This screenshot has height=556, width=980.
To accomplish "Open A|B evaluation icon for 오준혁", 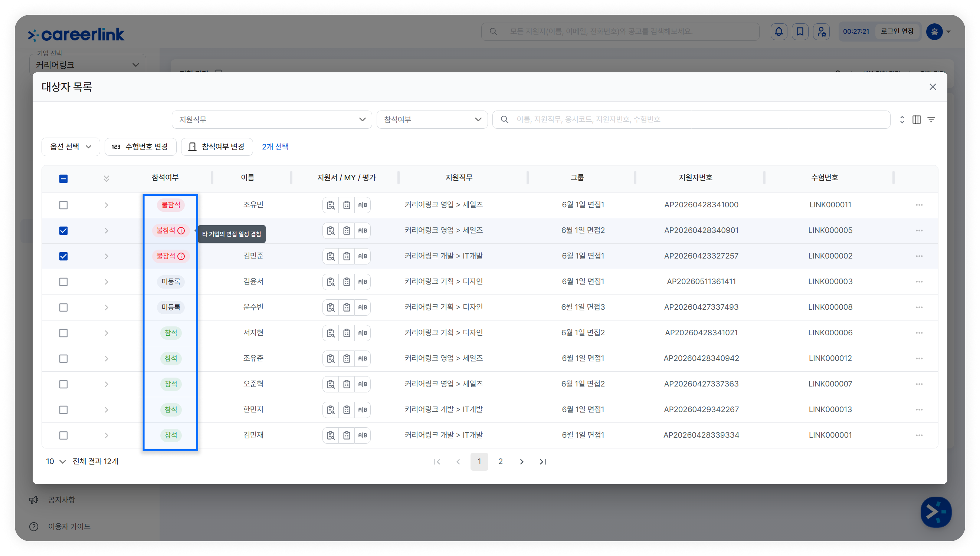I will click(363, 384).
